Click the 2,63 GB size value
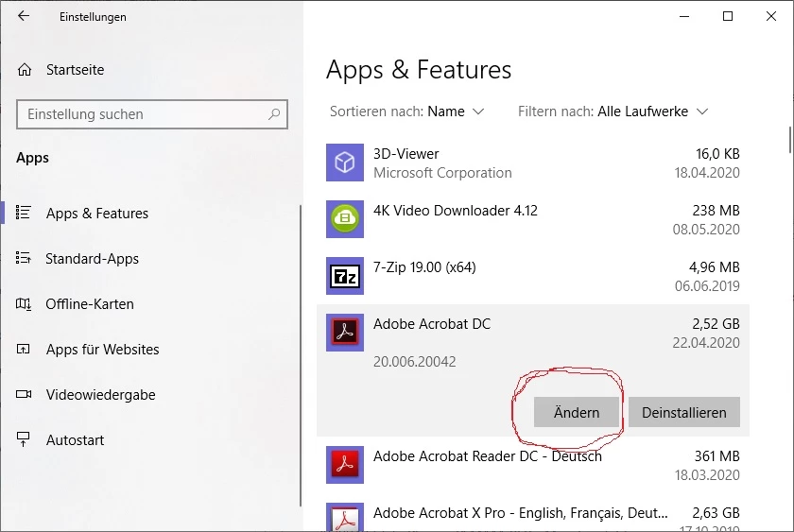This screenshot has width=794, height=532. (x=716, y=513)
